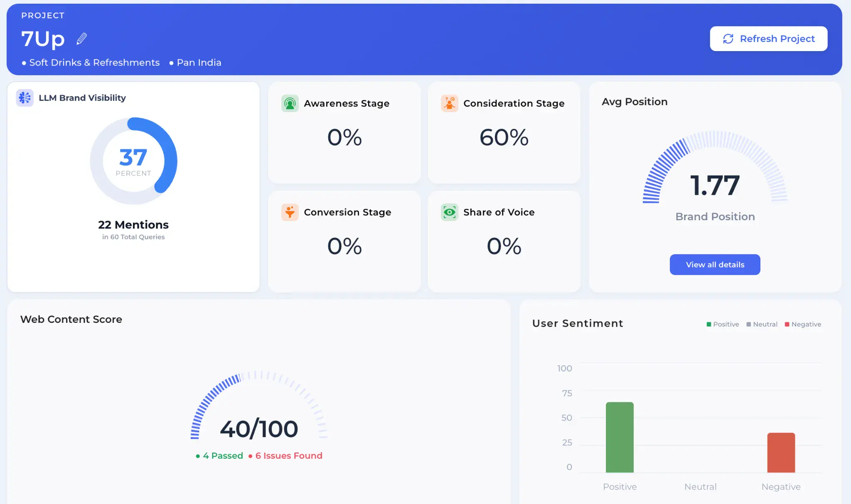Click the Awareness Stage card title
Image resolution: width=851 pixels, height=504 pixels.
(347, 103)
